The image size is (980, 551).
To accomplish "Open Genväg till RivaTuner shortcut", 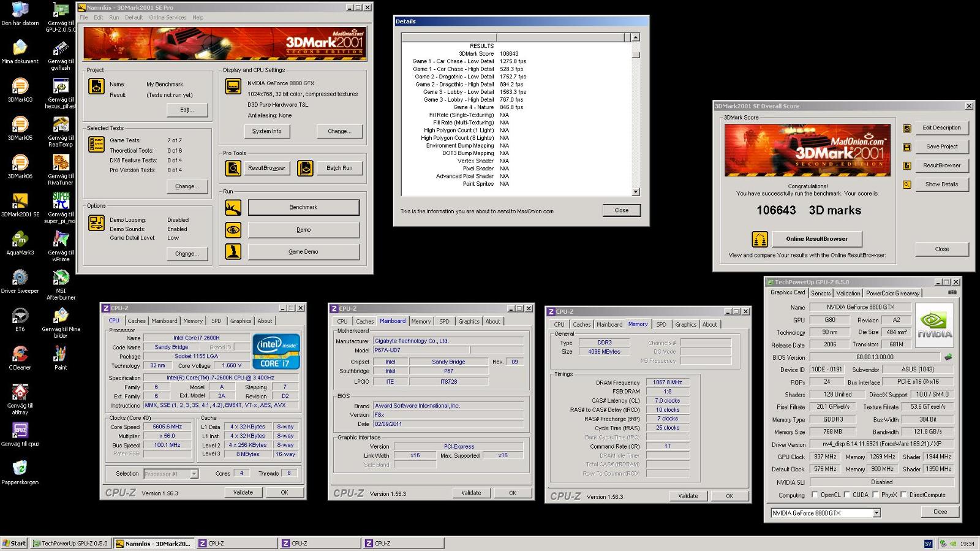I will coord(61,170).
